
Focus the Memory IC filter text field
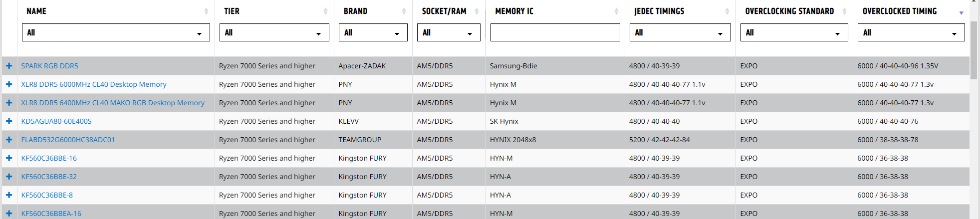[555, 32]
